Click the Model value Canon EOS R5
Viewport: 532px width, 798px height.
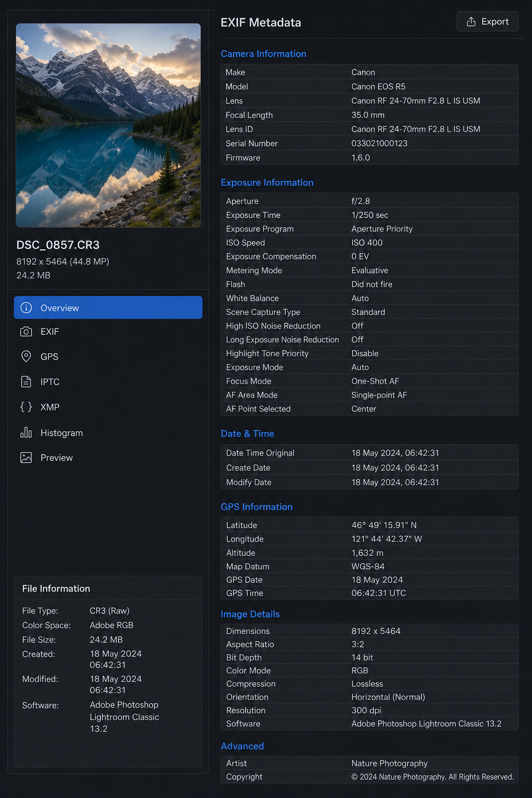(378, 86)
